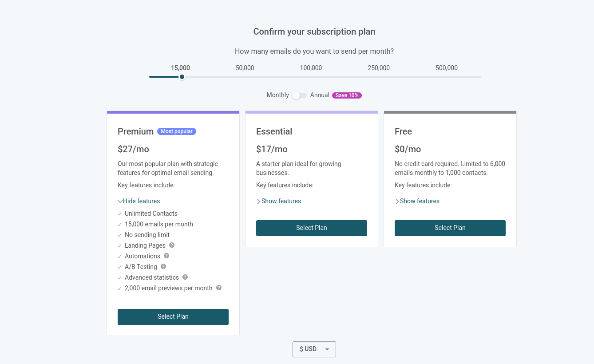This screenshot has height=364, width=594.
Task: Set email volume to 50,000
Action: (245, 68)
